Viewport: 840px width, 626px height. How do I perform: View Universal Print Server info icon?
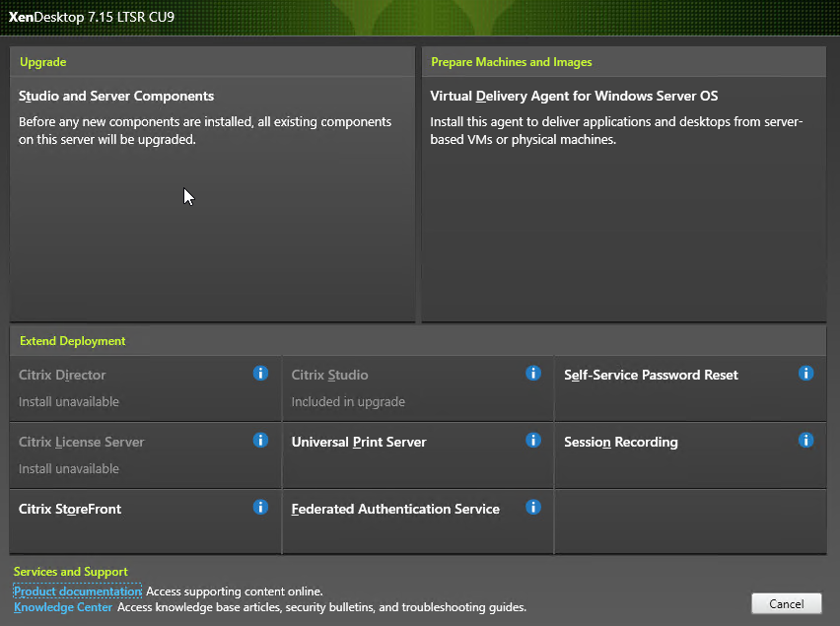(533, 440)
